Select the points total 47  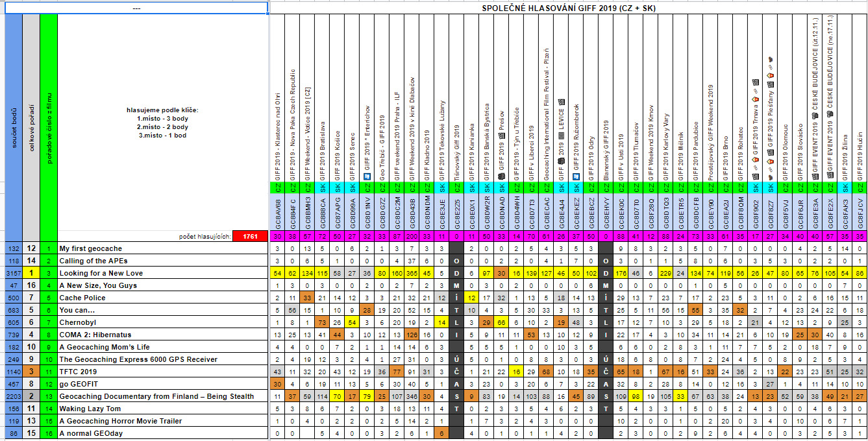(13, 285)
